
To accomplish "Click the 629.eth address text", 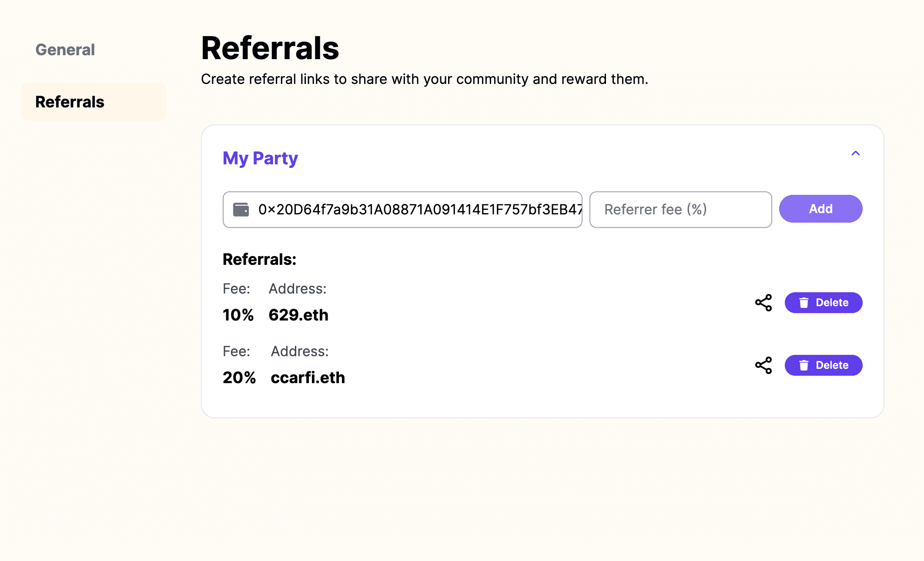I will pyautogui.click(x=298, y=315).
